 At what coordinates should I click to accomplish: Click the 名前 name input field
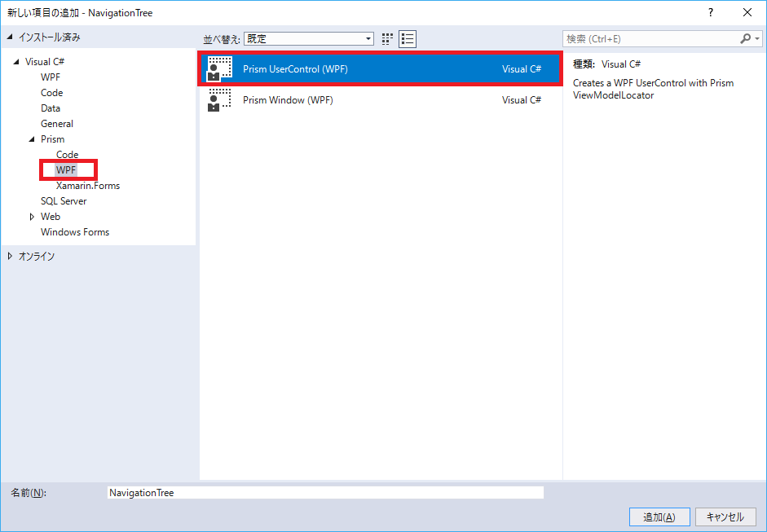pyautogui.click(x=325, y=492)
